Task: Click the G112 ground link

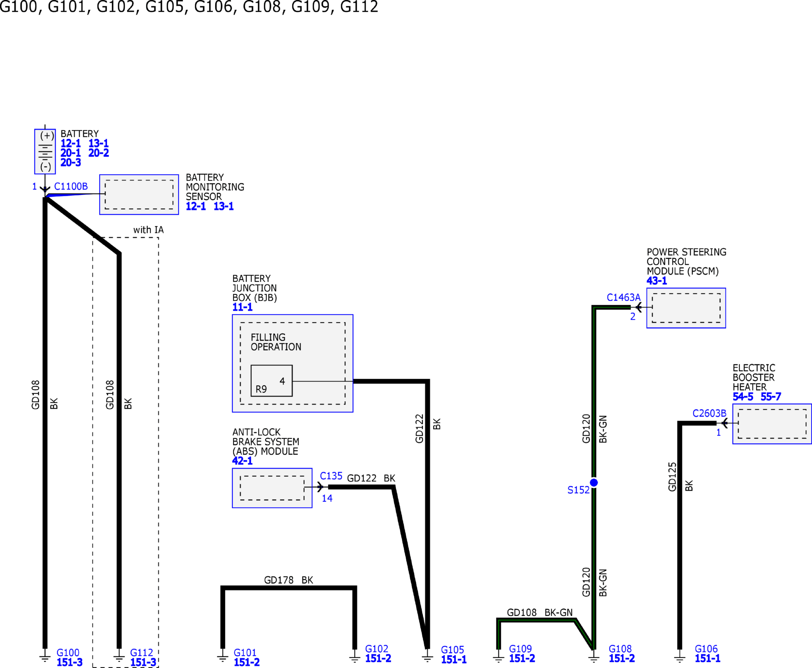Action: point(141,653)
